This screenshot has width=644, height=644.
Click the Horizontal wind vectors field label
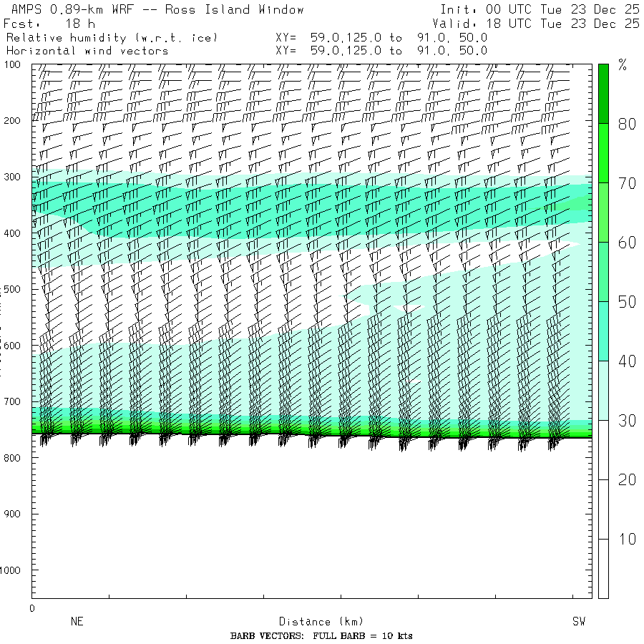pos(87,51)
